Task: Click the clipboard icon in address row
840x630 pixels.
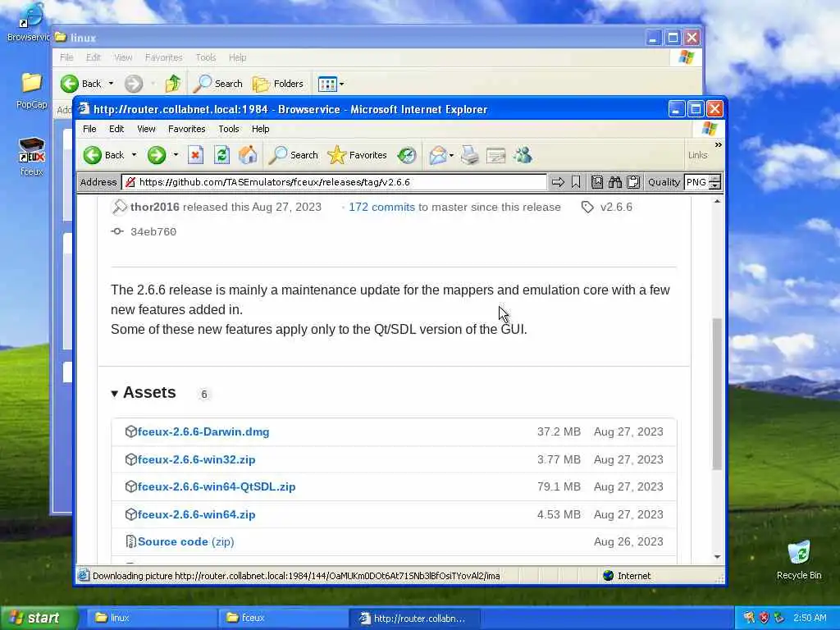Action: pyautogui.click(x=633, y=182)
